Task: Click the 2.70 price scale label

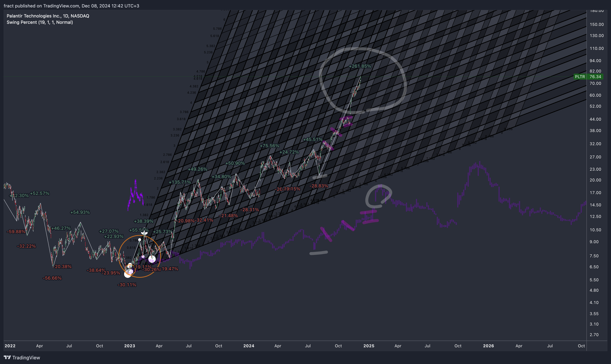Action: coord(594,335)
